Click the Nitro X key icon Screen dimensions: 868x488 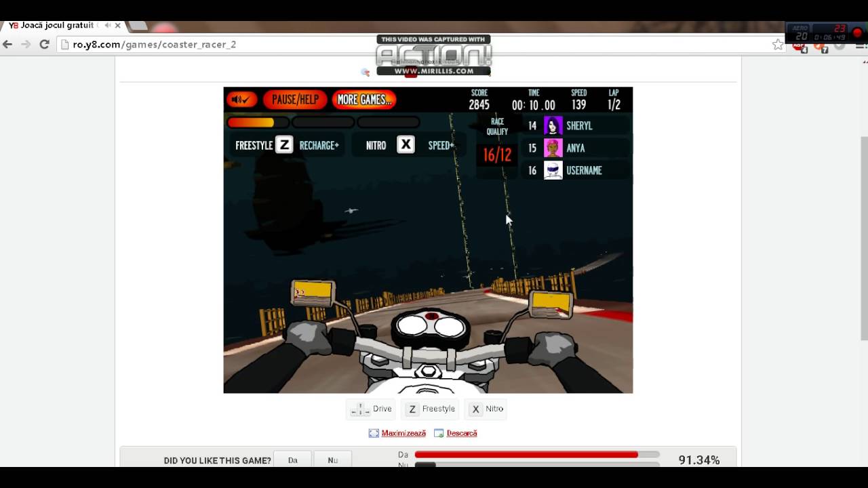[x=406, y=145]
